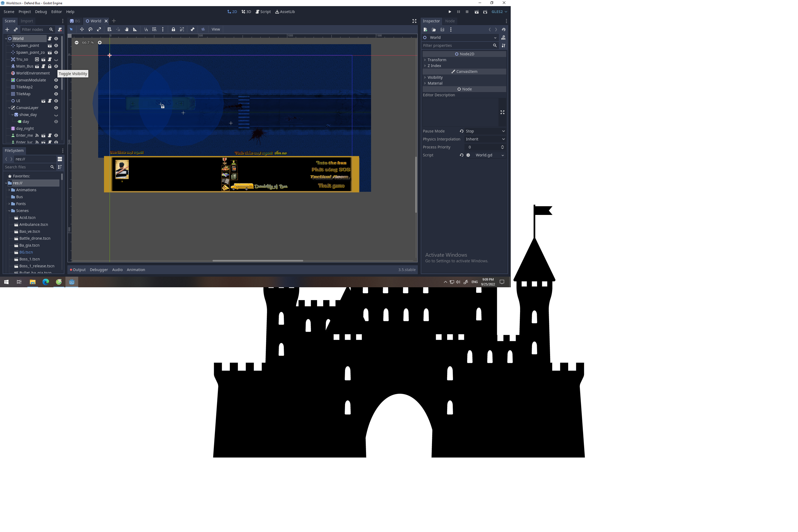Choose the Rotate Mode tool

[x=90, y=29]
